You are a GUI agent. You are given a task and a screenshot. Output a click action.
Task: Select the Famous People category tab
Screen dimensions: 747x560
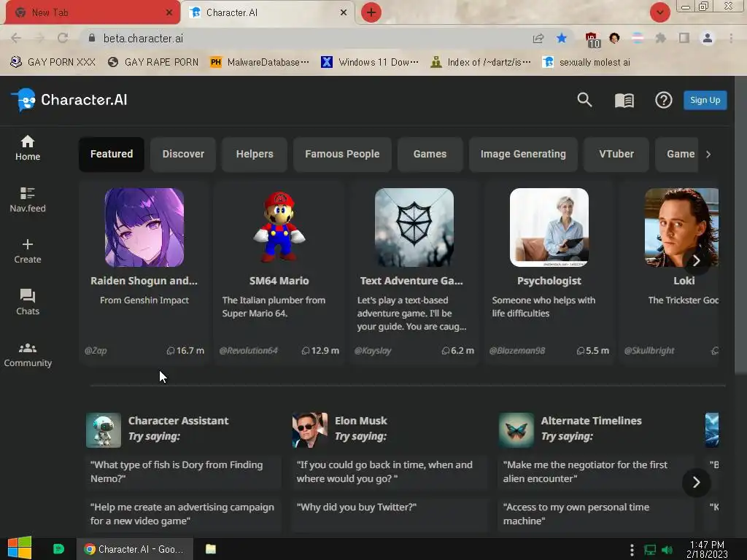[x=342, y=155]
